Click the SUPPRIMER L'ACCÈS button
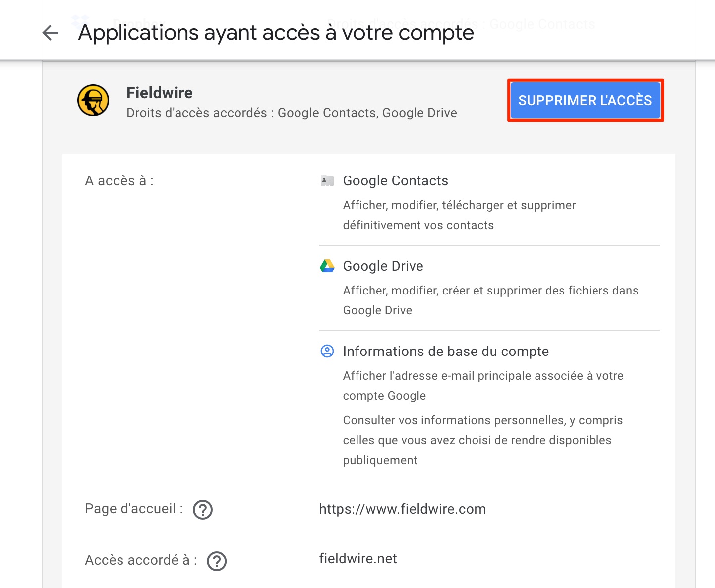Screen dimensions: 715x588 click(x=586, y=101)
